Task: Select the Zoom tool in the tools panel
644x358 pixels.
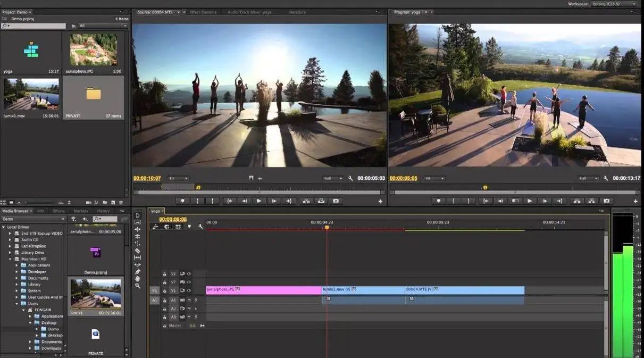Action: click(x=138, y=286)
